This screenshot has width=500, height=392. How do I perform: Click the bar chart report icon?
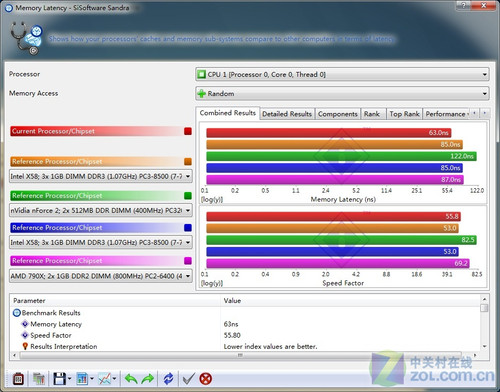[82, 379]
